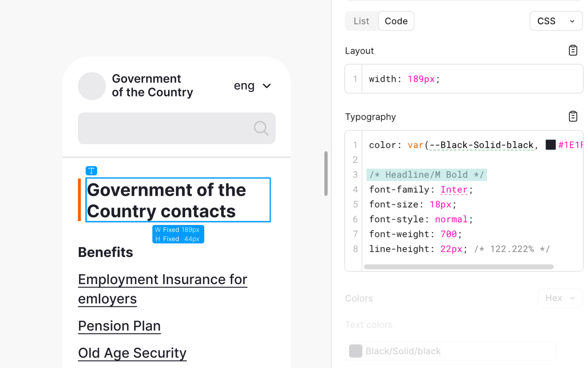The height and width of the screenshot is (368, 588).
Task: Click the Black/Solid/black color swatch
Action: 356,351
